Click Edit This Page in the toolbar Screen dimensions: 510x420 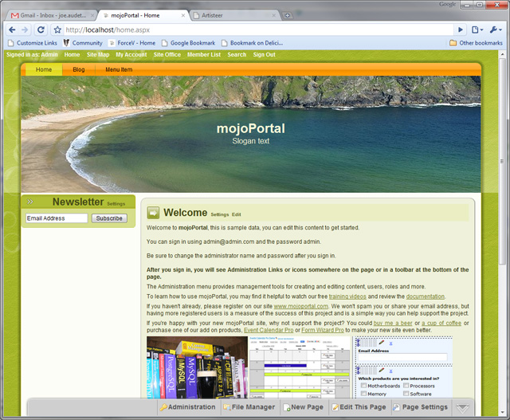click(x=359, y=407)
